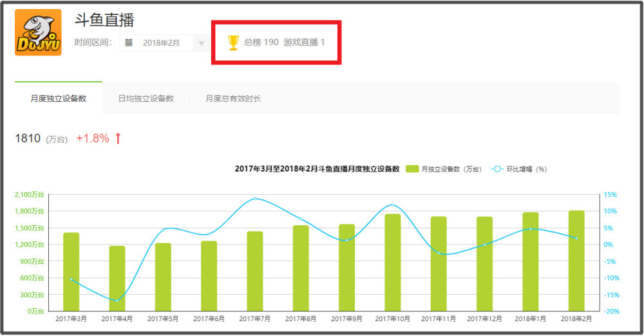644x336 pixels.
Task: Toggle 月独立设备数 legend green swatch
Action: coord(412,169)
